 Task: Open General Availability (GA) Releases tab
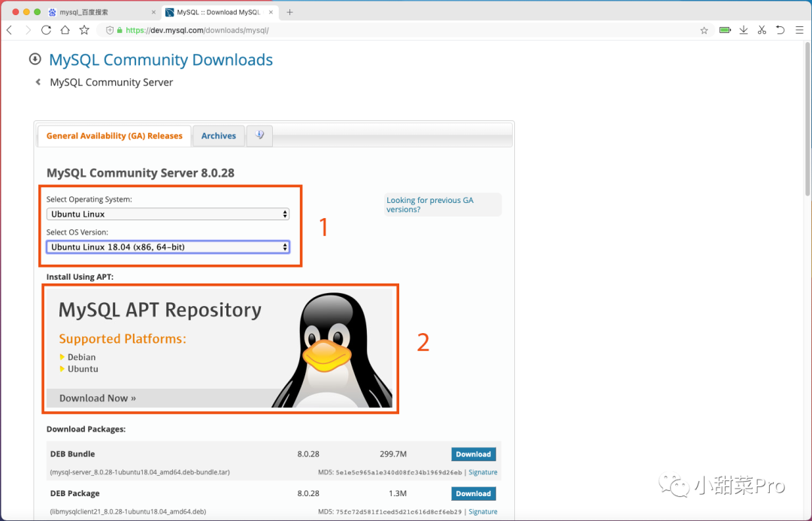click(x=114, y=135)
